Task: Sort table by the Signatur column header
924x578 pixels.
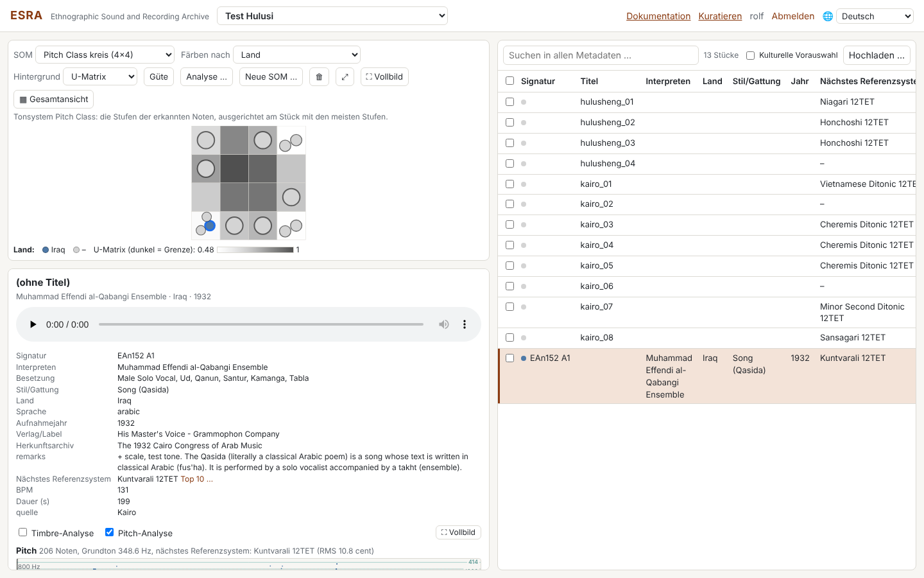Action: 538,81
